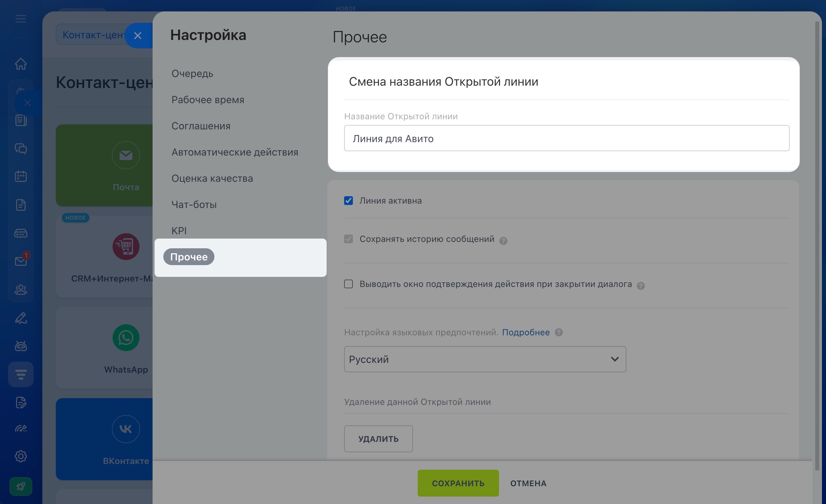
Task: Click the green rocket icon at bottom
Action: click(21, 486)
